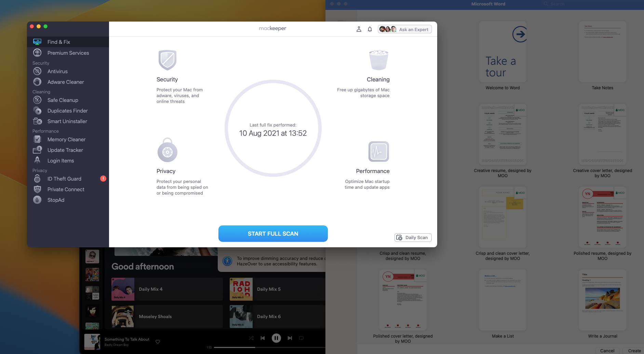Open Duplicates Finder tool

pyautogui.click(x=68, y=110)
